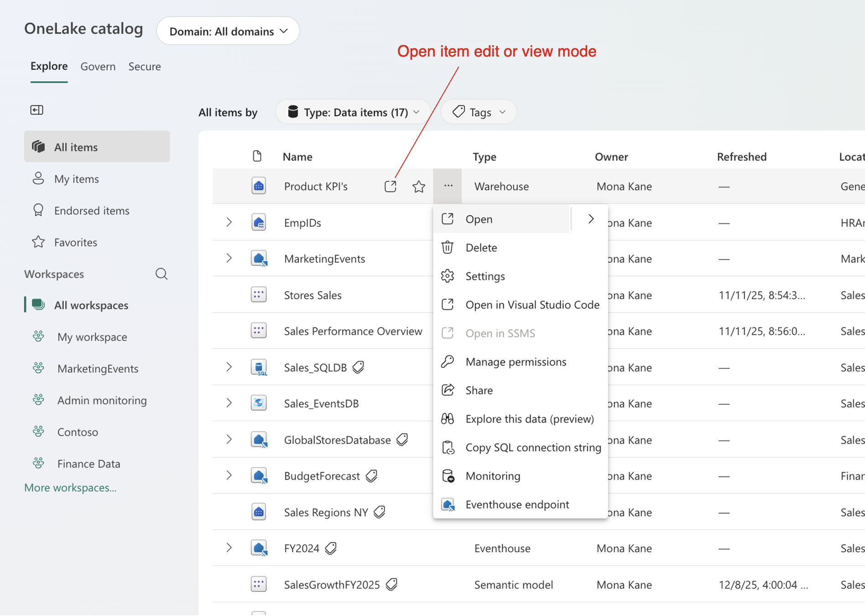Open the Type: Data items filter
Screen dimensions: 865x616
(x=353, y=112)
